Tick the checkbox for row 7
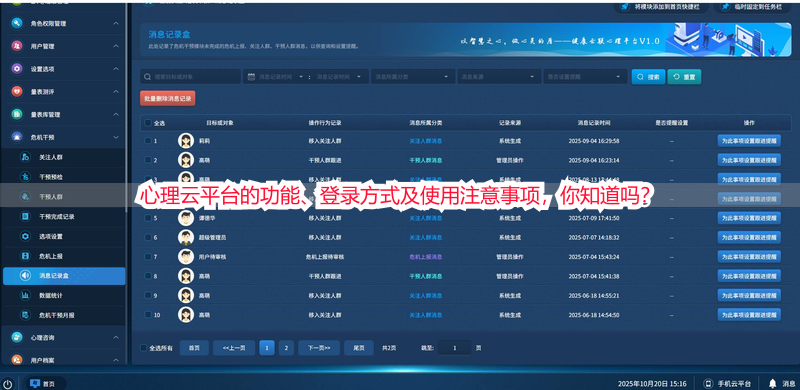 148,257
